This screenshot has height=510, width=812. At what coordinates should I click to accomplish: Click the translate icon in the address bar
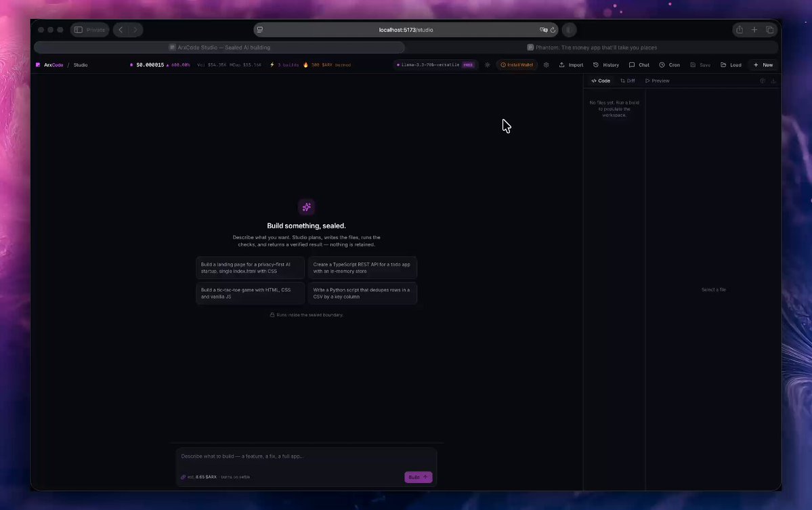pos(543,30)
